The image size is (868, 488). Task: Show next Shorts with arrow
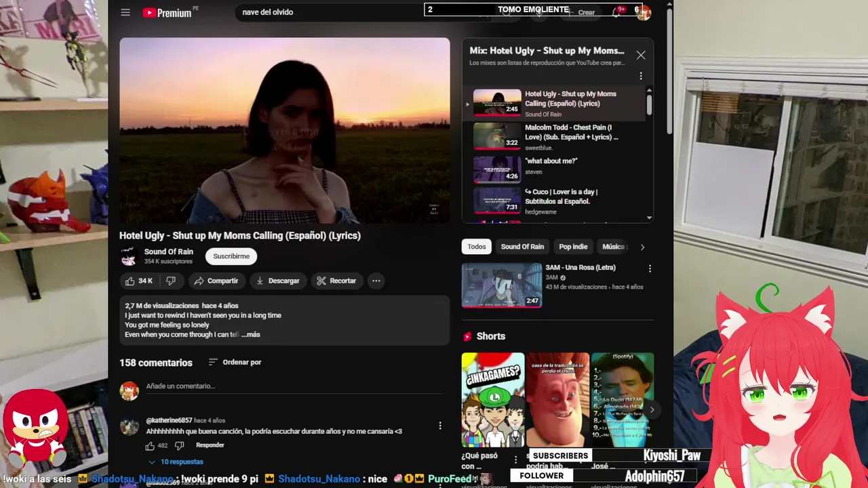pyautogui.click(x=652, y=409)
